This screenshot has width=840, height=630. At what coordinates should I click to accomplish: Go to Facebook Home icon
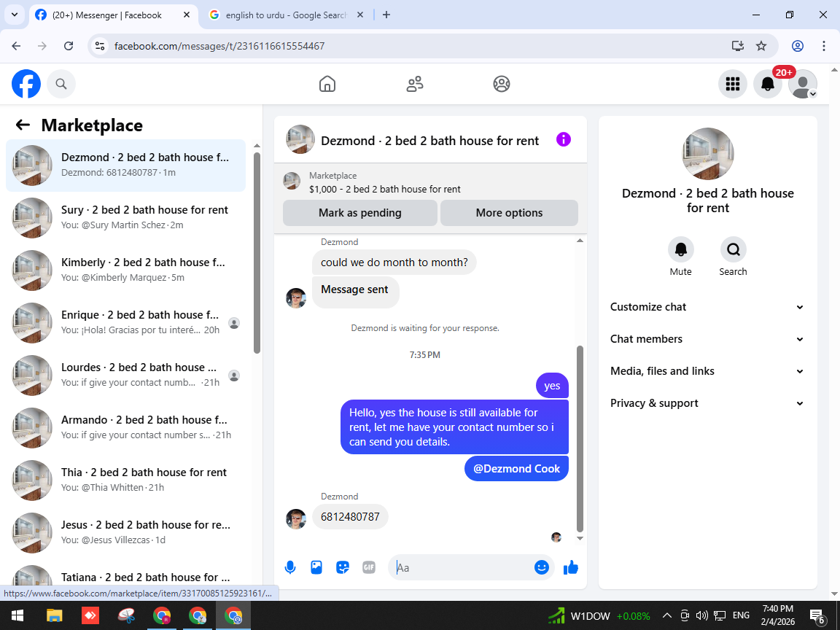coord(327,84)
